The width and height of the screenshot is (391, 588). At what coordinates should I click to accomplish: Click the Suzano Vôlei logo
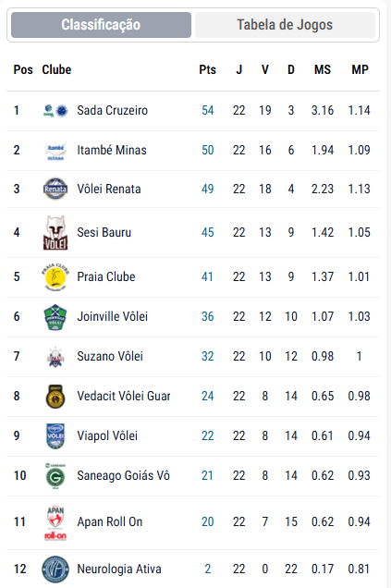[55, 357]
